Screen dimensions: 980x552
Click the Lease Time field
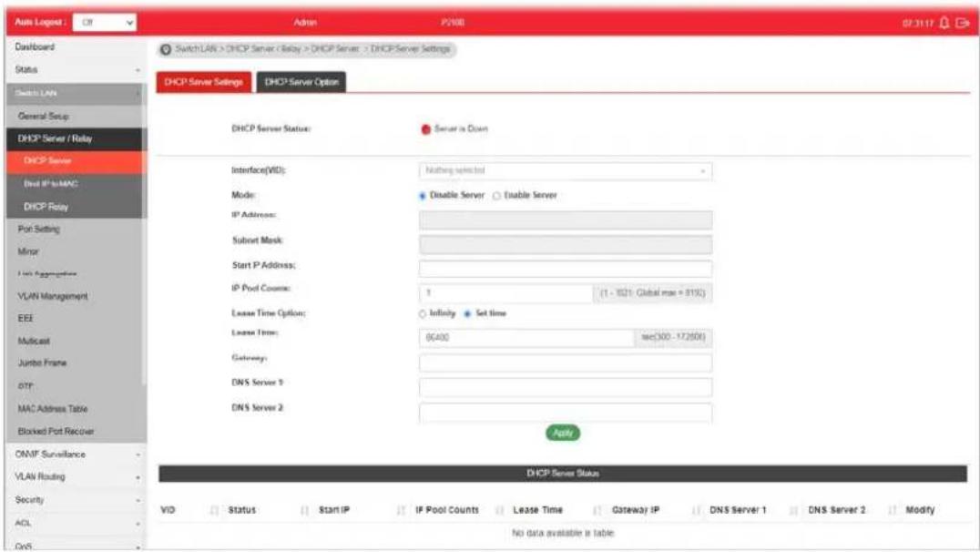[x=526, y=338]
